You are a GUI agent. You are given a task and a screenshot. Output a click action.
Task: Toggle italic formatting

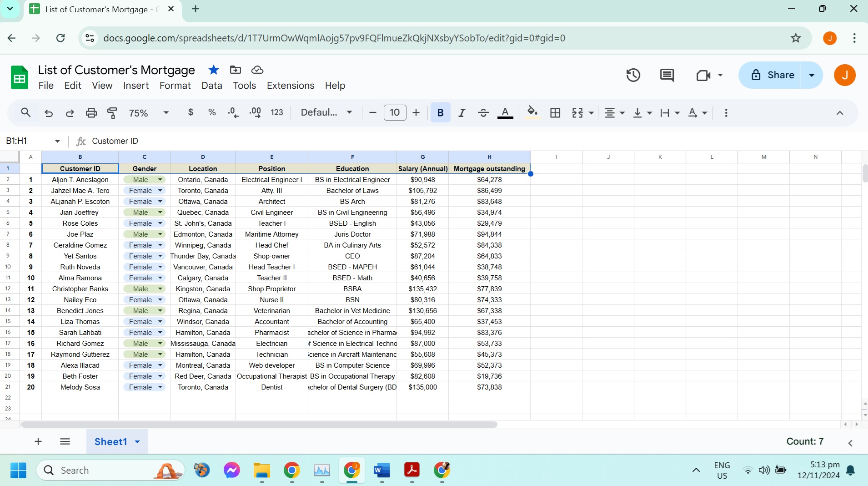click(x=462, y=112)
